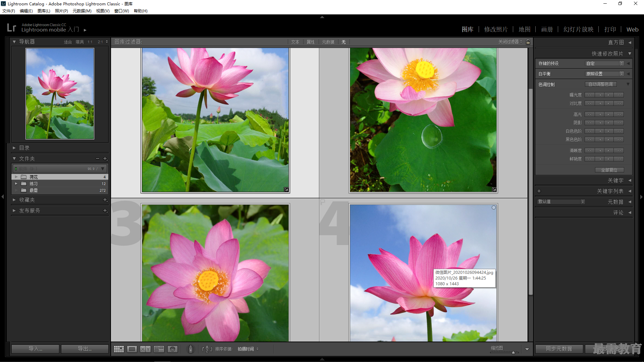644x362 pixels.
Task: Decrease 高光 by small step
Action: tap(600, 114)
